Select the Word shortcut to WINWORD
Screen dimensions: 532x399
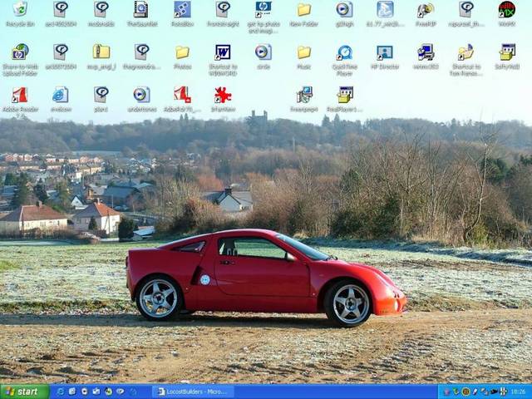(222, 53)
